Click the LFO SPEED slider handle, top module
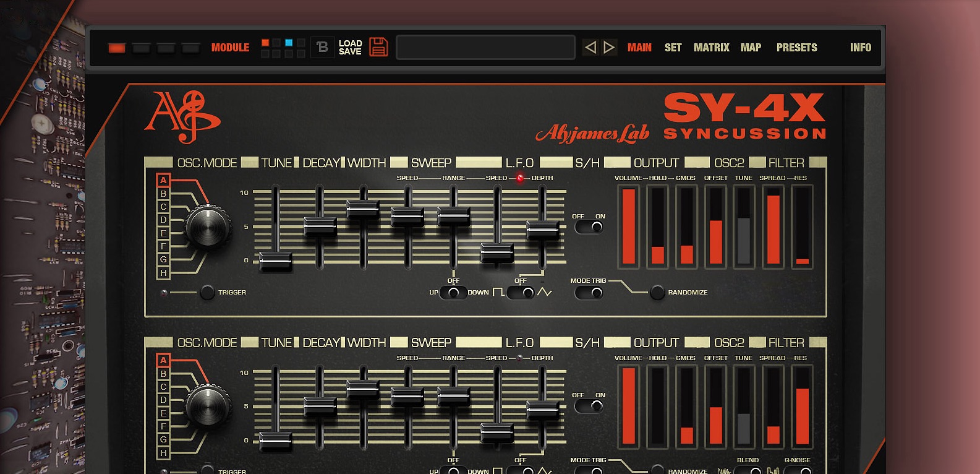 click(497, 253)
